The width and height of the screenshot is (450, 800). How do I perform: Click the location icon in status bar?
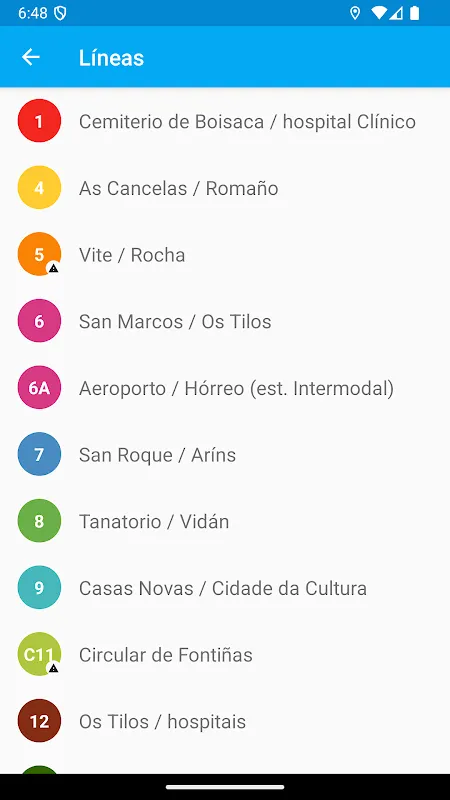point(355,13)
